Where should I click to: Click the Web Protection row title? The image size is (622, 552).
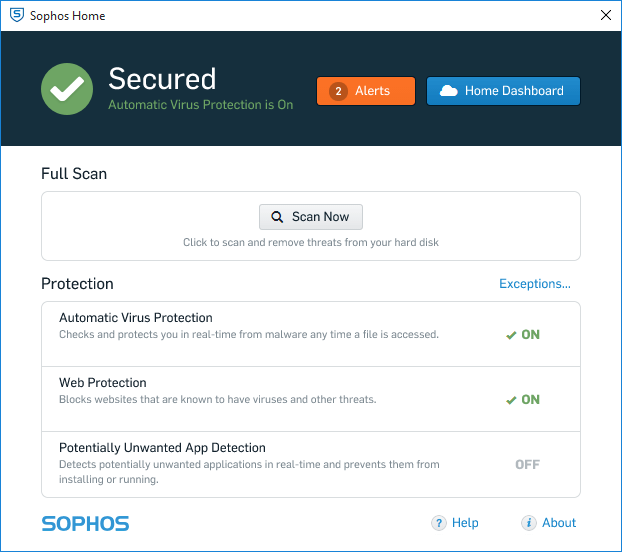coord(103,383)
